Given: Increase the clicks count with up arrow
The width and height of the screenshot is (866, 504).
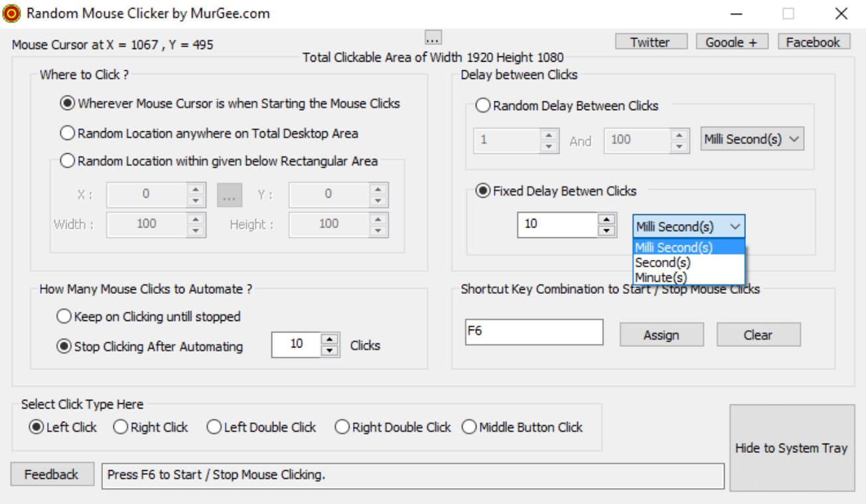Looking at the screenshot, I should pos(330,340).
